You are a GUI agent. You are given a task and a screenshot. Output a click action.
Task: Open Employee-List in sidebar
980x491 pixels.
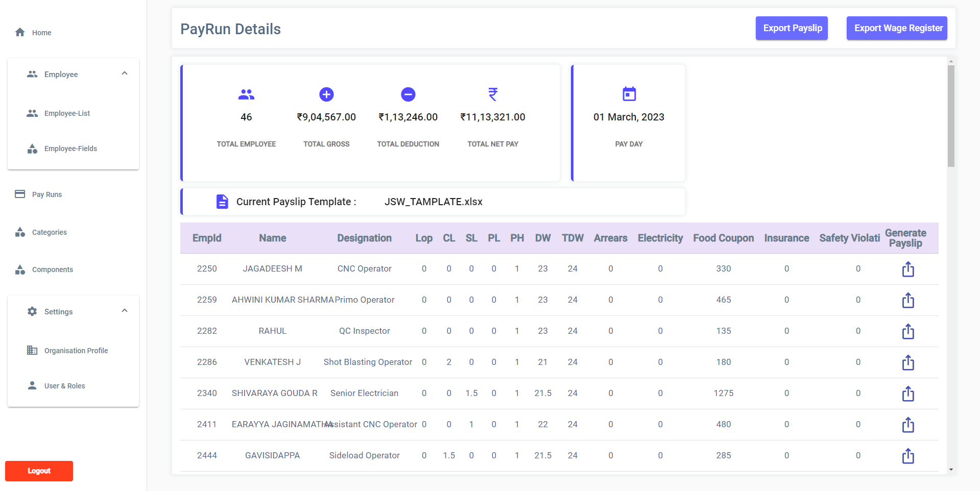pos(66,113)
